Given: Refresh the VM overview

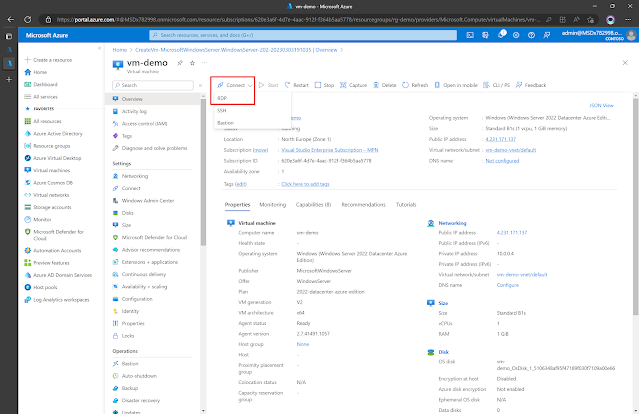Looking at the screenshot, I should [x=415, y=85].
